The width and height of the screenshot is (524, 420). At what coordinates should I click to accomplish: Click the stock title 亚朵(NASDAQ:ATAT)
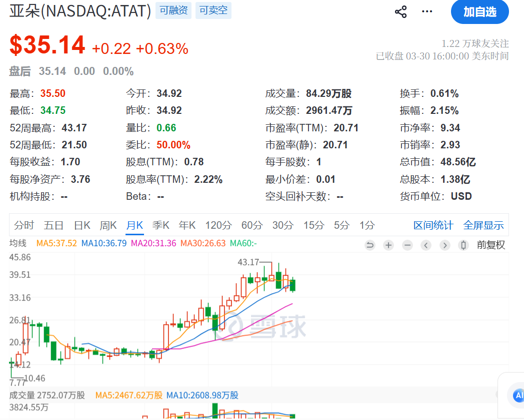click(x=80, y=11)
